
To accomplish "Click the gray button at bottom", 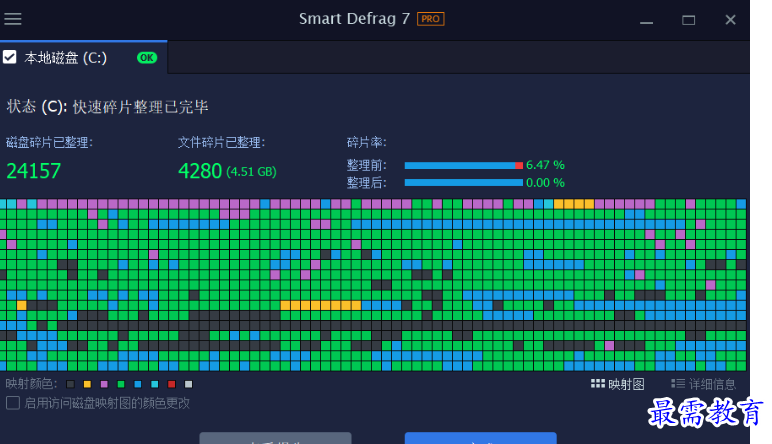I will coord(275,438).
